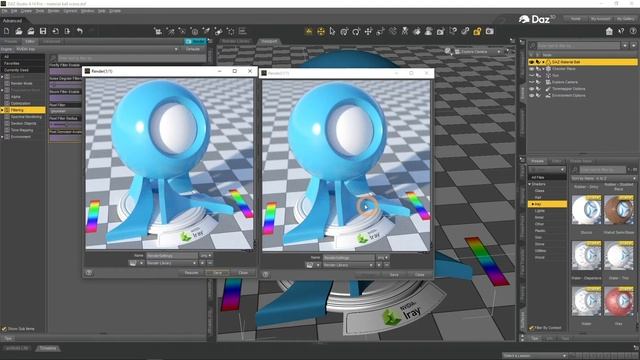
Task: Click the search icon in the Scene pane
Action: pyautogui.click(x=533, y=46)
